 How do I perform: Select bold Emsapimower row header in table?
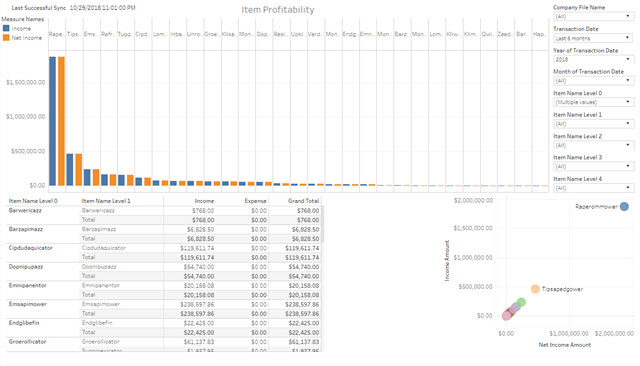click(x=27, y=304)
